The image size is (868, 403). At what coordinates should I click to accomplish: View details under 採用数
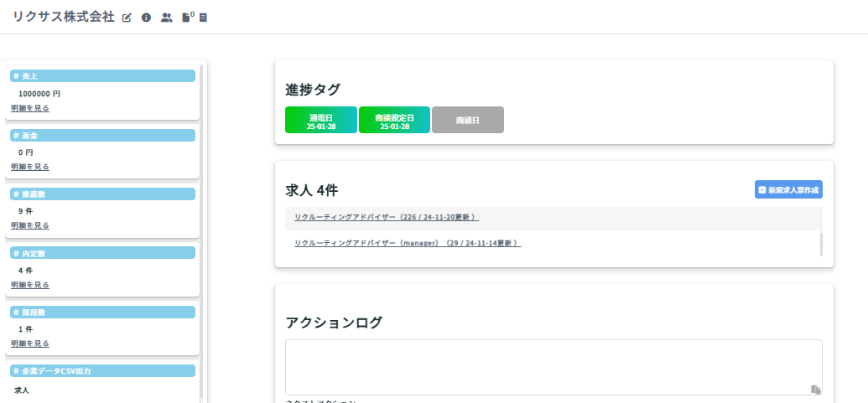point(30,344)
